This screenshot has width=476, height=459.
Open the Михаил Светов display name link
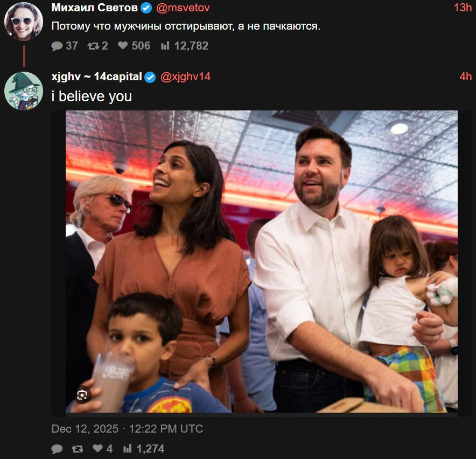click(x=95, y=8)
